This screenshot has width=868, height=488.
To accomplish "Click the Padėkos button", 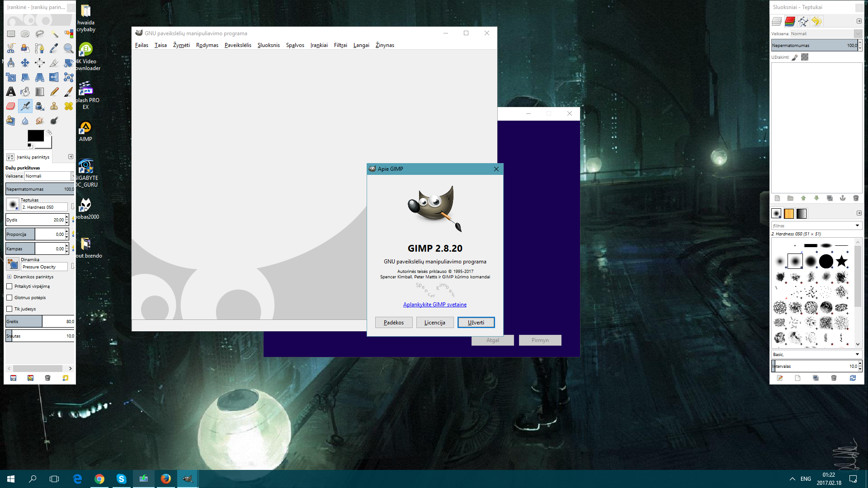I will coord(394,323).
